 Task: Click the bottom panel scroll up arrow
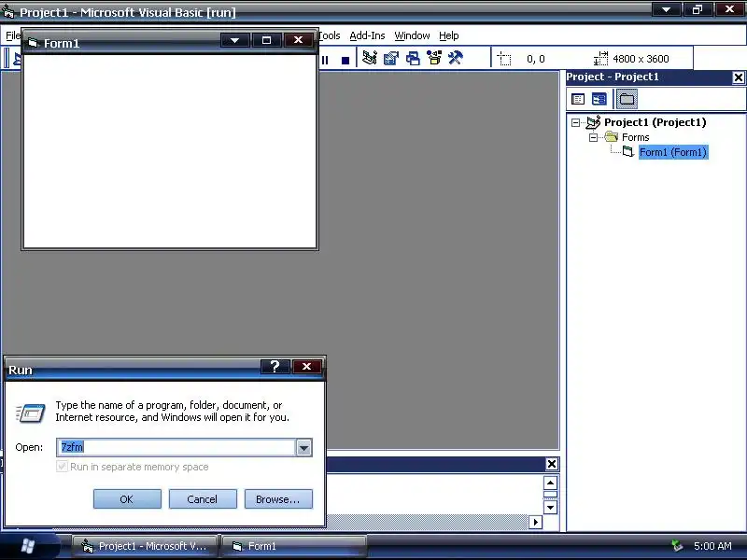pyautogui.click(x=550, y=483)
